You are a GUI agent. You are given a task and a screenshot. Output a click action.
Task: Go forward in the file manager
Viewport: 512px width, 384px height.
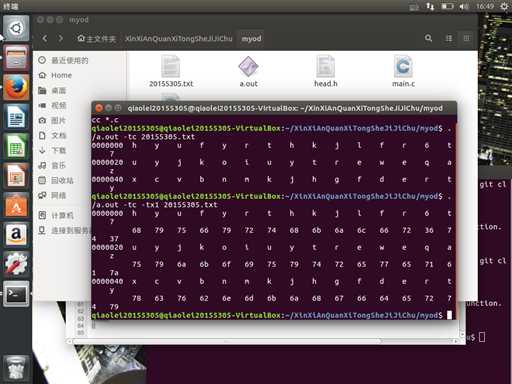tap(61, 38)
